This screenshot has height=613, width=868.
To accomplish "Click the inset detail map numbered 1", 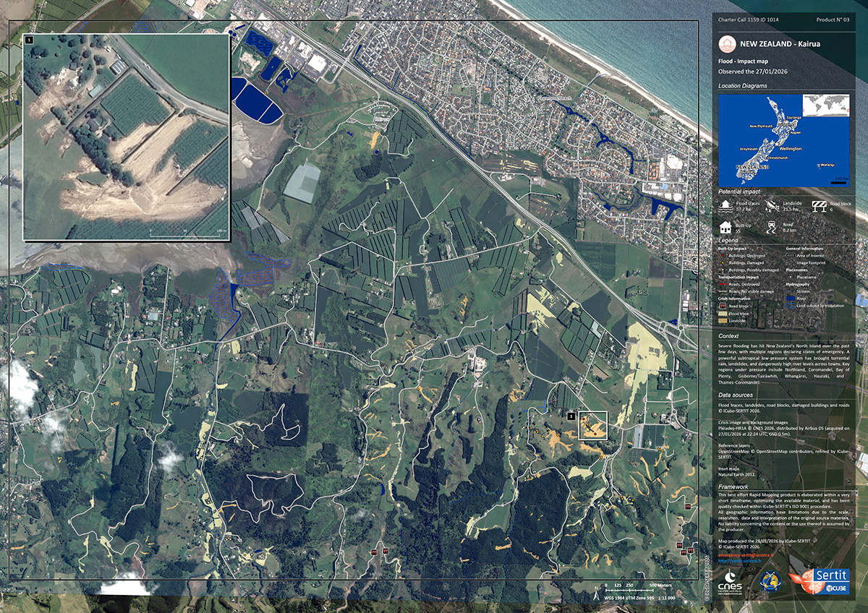I will [x=127, y=137].
